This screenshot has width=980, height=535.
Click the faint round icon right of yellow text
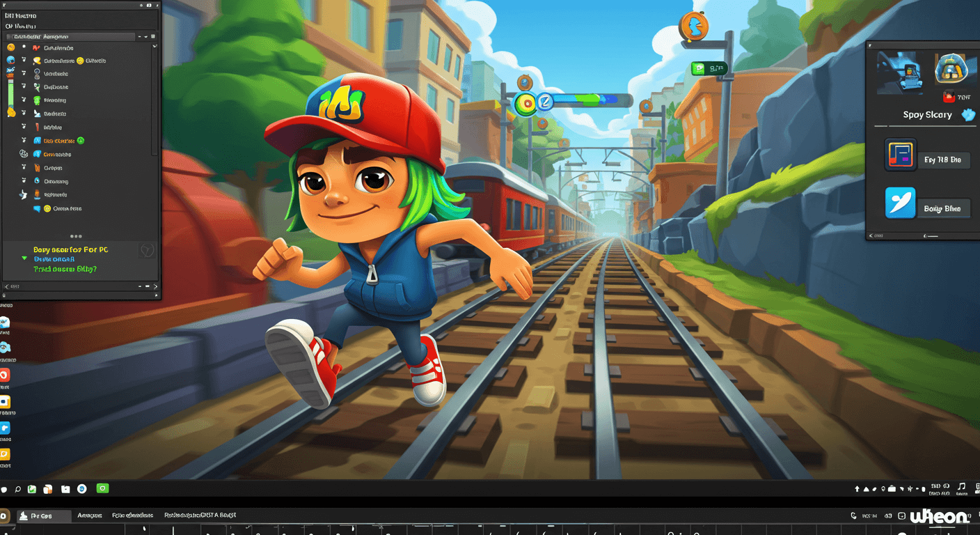[x=147, y=250]
